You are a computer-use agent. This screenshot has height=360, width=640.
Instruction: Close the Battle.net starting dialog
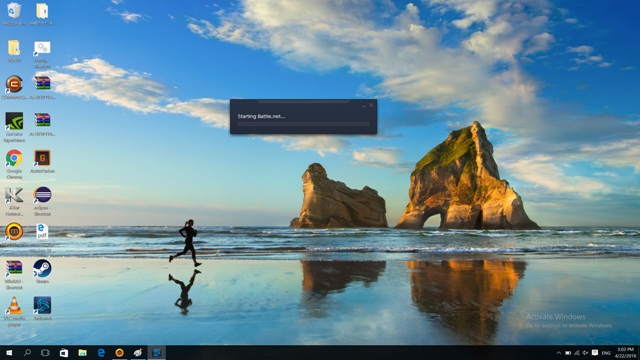371,105
